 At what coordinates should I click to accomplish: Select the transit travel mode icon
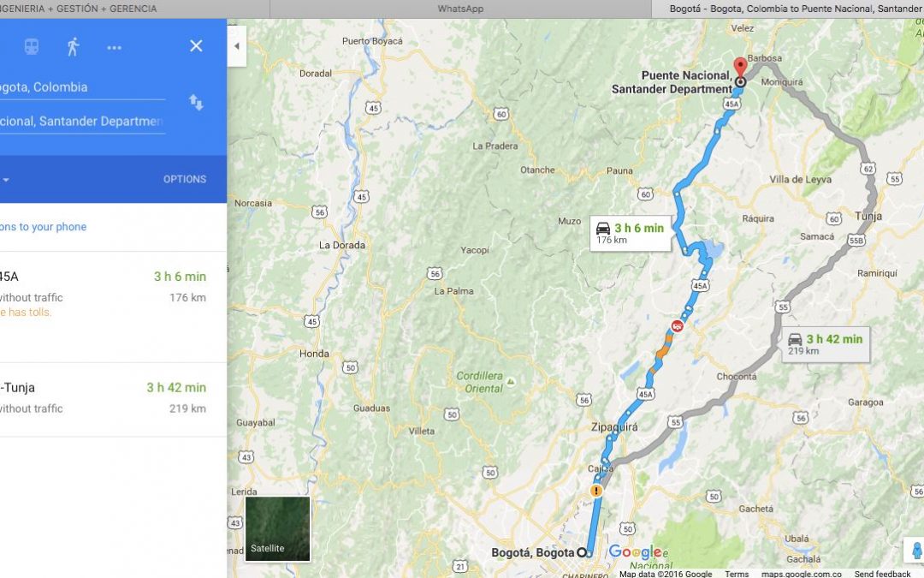coord(32,46)
